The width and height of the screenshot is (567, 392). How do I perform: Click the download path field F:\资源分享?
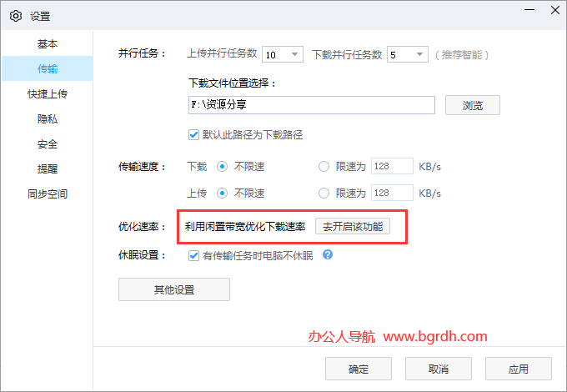311,105
